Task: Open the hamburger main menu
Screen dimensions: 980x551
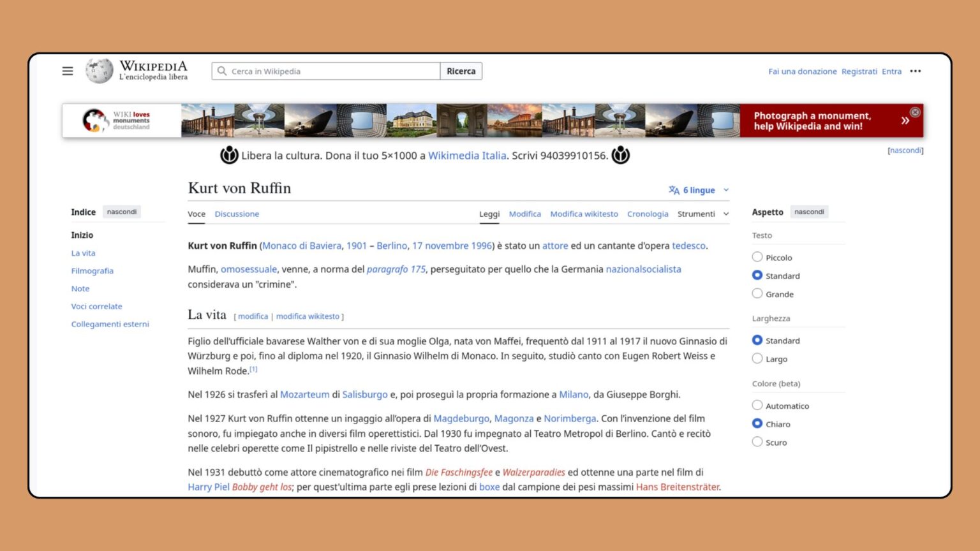Action: (x=67, y=71)
